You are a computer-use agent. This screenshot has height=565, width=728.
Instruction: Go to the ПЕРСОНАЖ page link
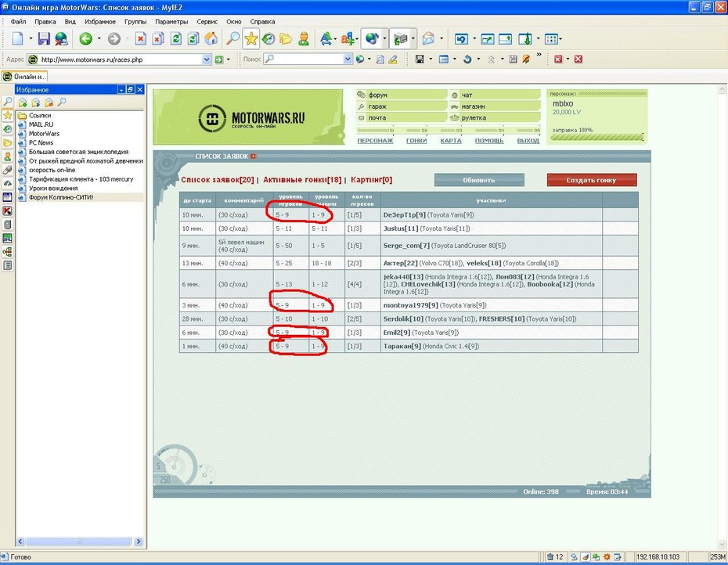[375, 141]
